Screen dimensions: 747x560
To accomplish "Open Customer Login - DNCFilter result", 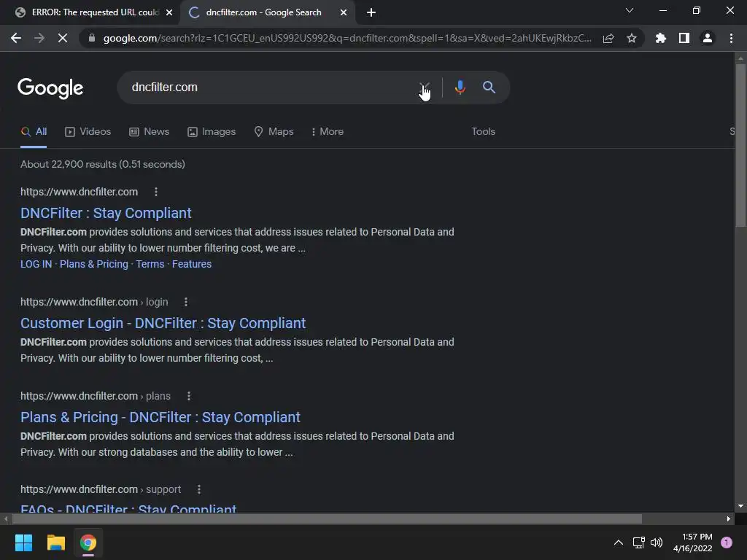I will coord(163,323).
